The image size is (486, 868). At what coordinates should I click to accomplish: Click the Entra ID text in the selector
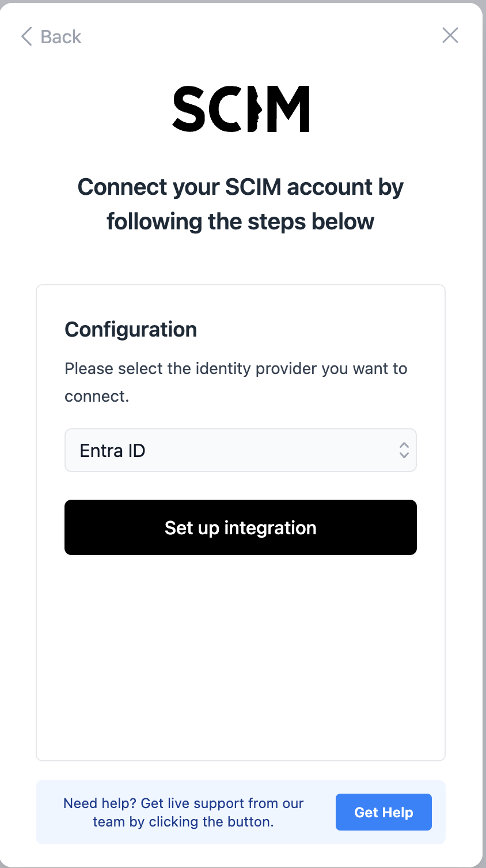(x=112, y=451)
